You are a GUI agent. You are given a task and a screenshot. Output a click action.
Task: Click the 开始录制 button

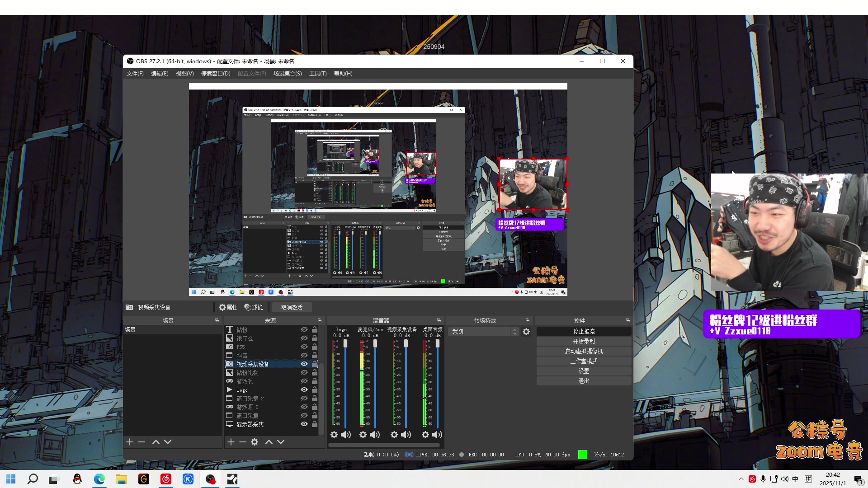coord(584,341)
